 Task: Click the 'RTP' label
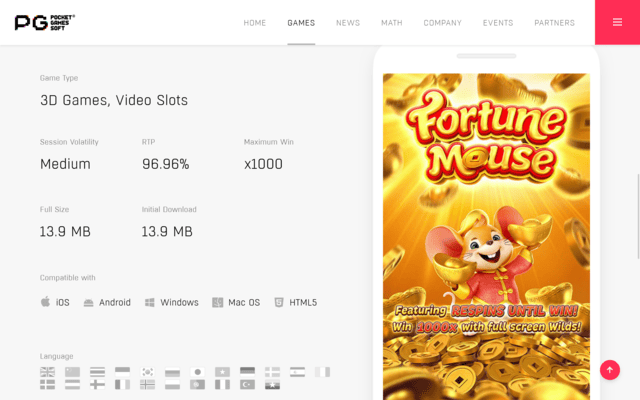click(148, 142)
